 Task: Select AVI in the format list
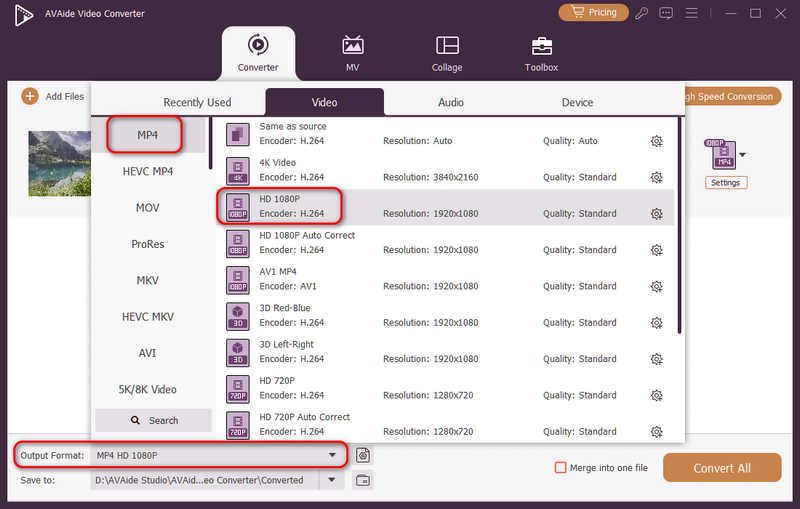(147, 353)
